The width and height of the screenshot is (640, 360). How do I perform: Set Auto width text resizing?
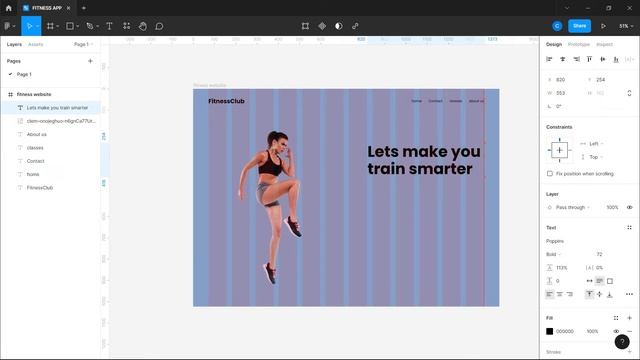589,281
